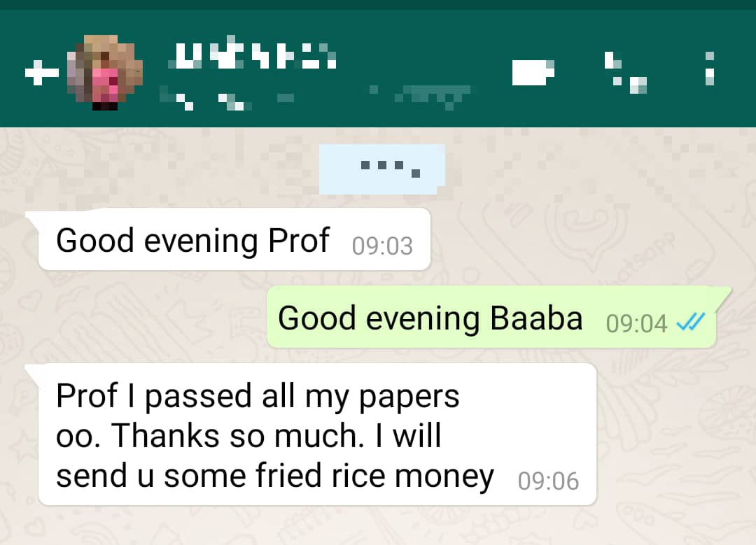Start a voice call with this contact

pyautogui.click(x=625, y=72)
